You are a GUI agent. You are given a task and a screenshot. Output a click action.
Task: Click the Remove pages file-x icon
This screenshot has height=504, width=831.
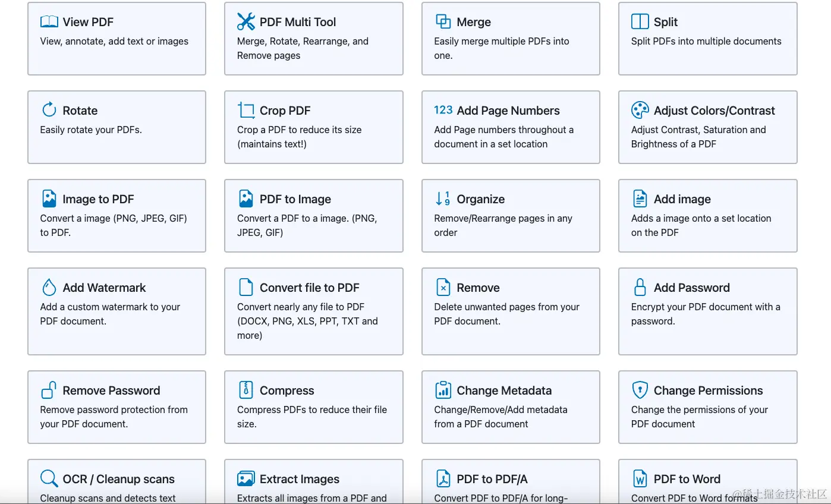point(443,287)
